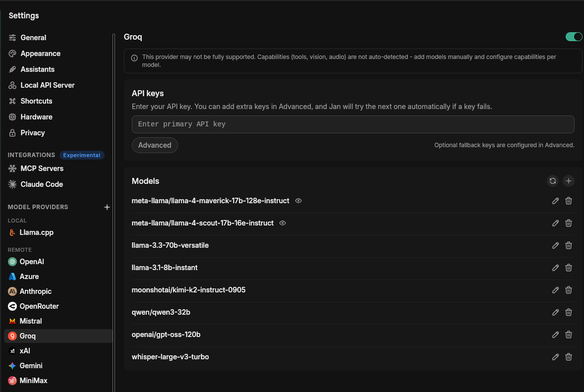This screenshot has height=392, width=584.
Task: Select Groq provider in sidebar
Action: coord(58,336)
